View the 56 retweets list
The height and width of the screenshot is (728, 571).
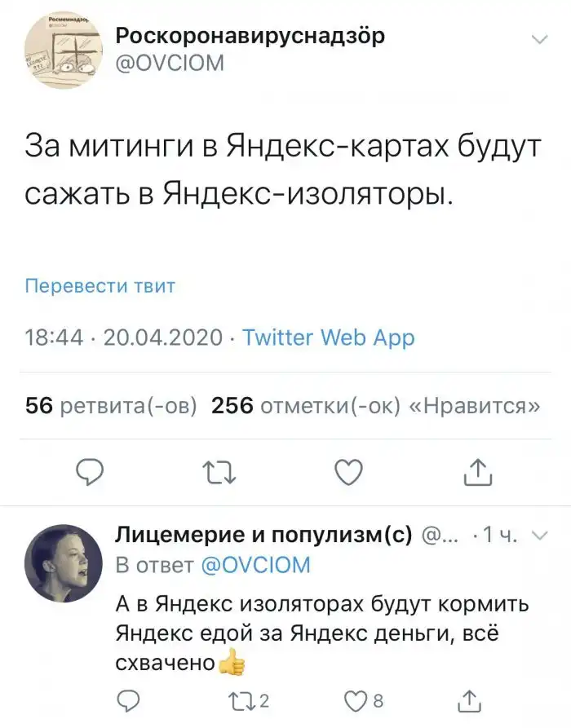pyautogui.click(x=112, y=406)
